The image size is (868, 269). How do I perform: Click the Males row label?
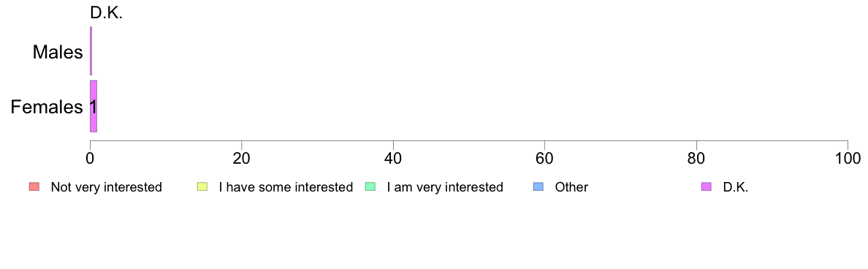click(58, 53)
